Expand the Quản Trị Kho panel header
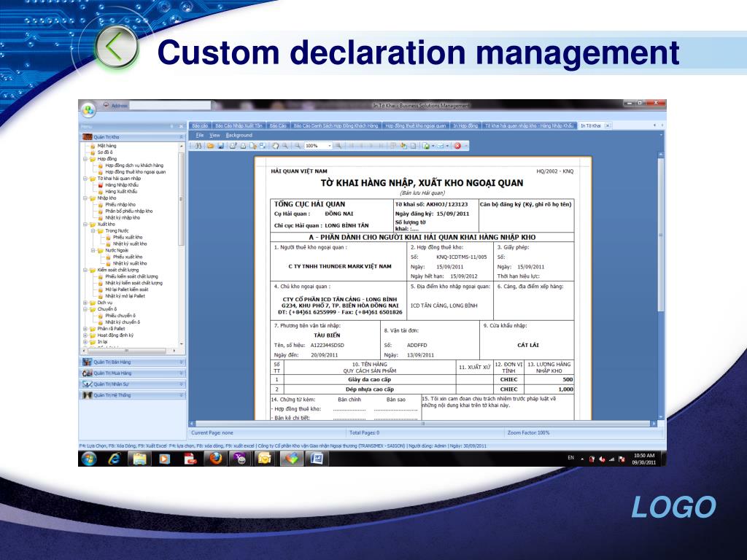 click(133, 137)
